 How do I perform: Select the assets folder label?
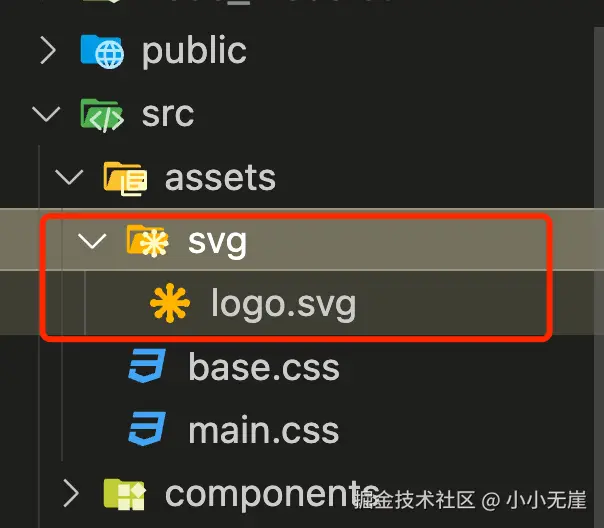click(x=220, y=179)
